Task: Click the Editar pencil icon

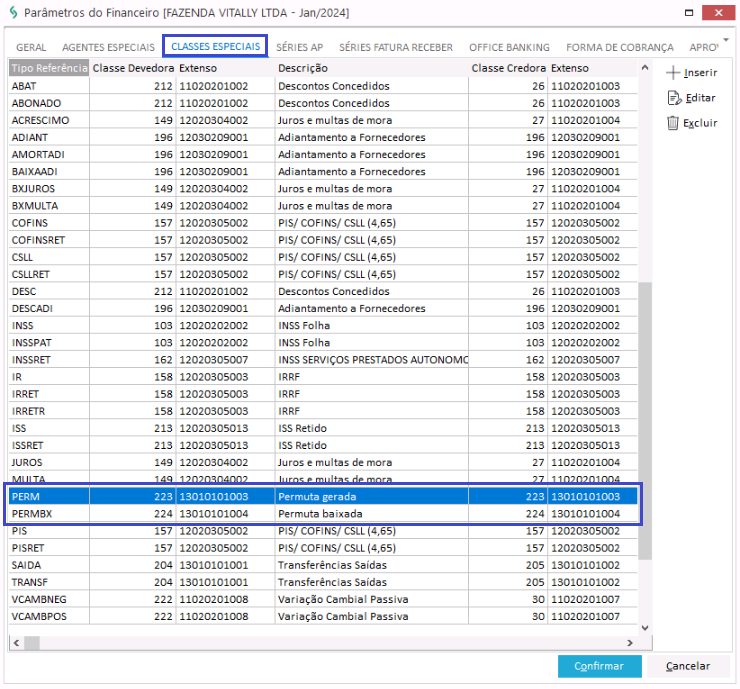Action: pyautogui.click(x=673, y=98)
